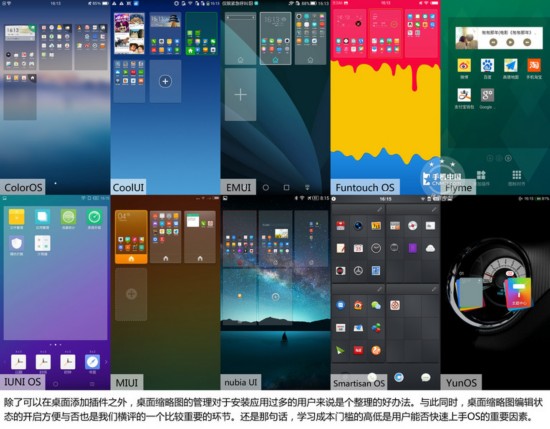Set the third EMUI page thumbnail as home
This screenshot has height=429, width=550.
click(310, 60)
